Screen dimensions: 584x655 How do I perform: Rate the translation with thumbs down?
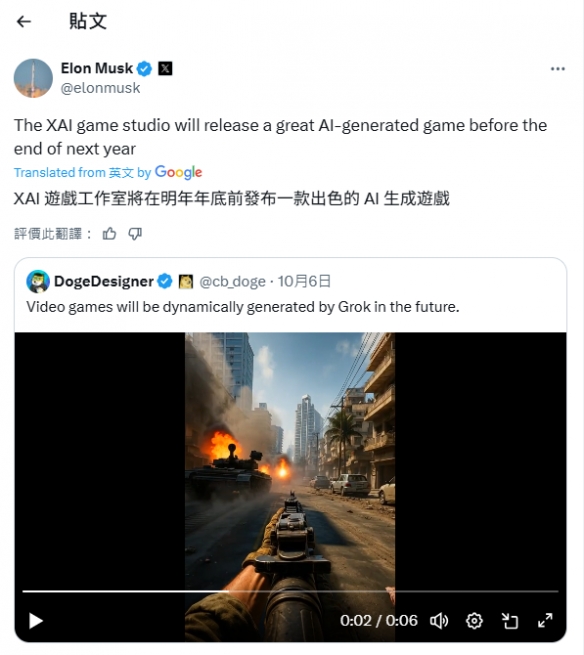click(135, 234)
